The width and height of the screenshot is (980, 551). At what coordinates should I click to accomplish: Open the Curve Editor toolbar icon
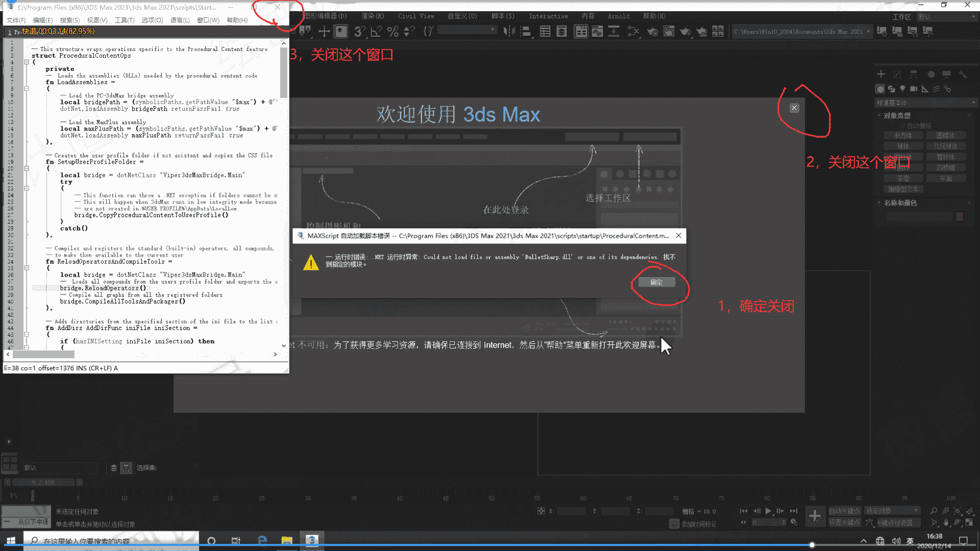pyautogui.click(x=597, y=32)
